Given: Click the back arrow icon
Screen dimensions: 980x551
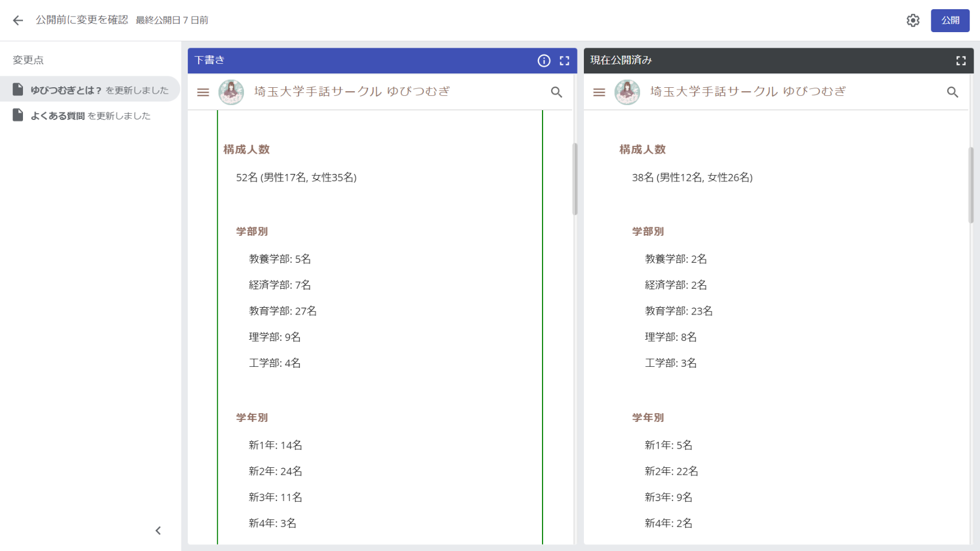Looking at the screenshot, I should coord(18,21).
